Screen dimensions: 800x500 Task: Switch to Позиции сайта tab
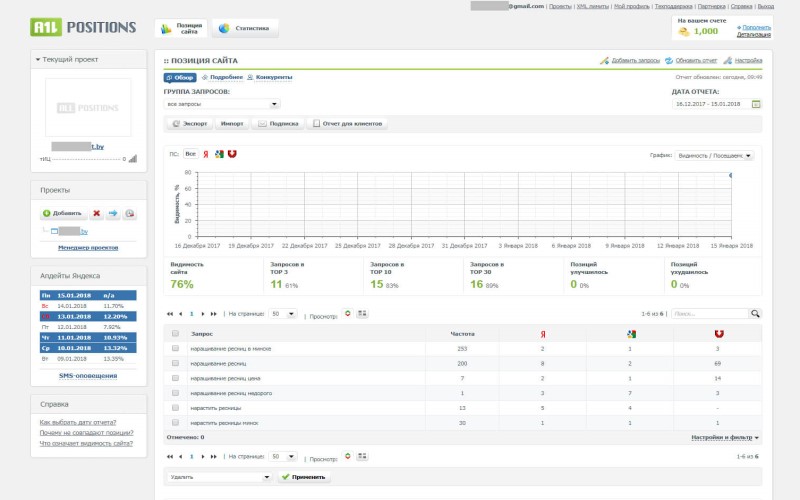point(181,29)
